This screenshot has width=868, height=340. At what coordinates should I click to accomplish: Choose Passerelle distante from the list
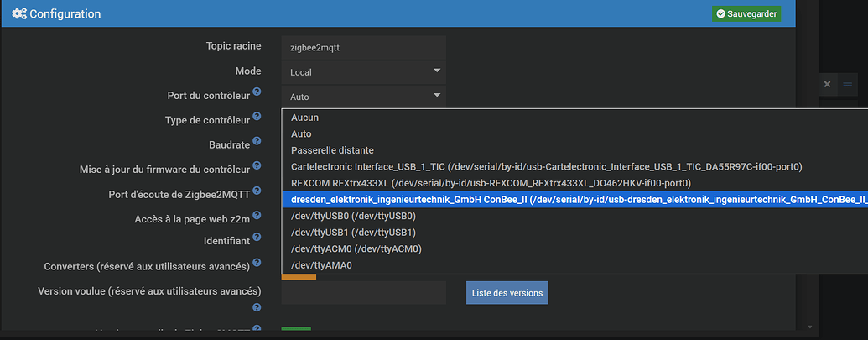(332, 150)
